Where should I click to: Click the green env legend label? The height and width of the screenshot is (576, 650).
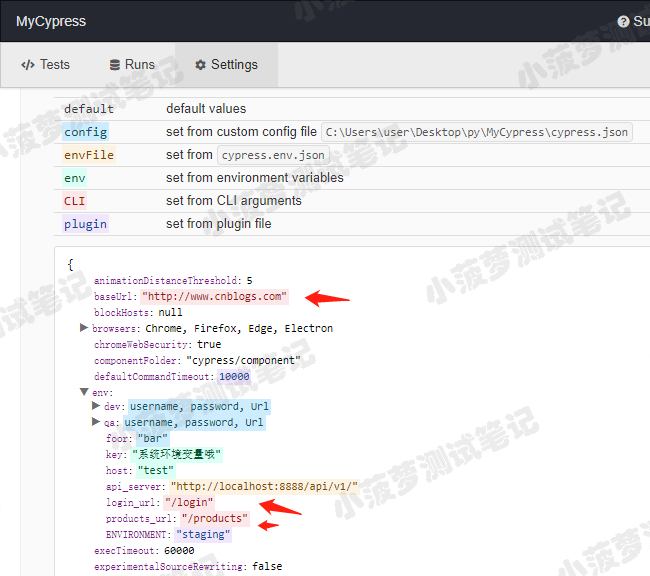[x=75, y=178]
